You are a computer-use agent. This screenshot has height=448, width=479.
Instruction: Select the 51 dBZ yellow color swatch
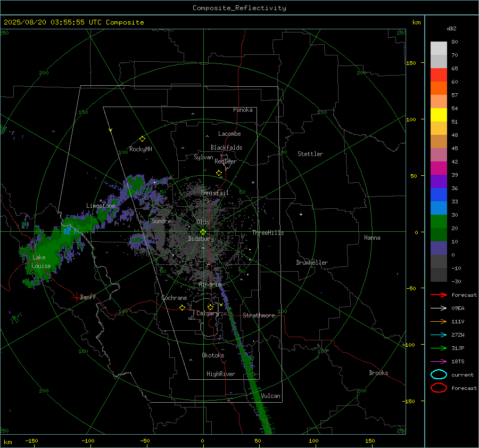tap(439, 115)
